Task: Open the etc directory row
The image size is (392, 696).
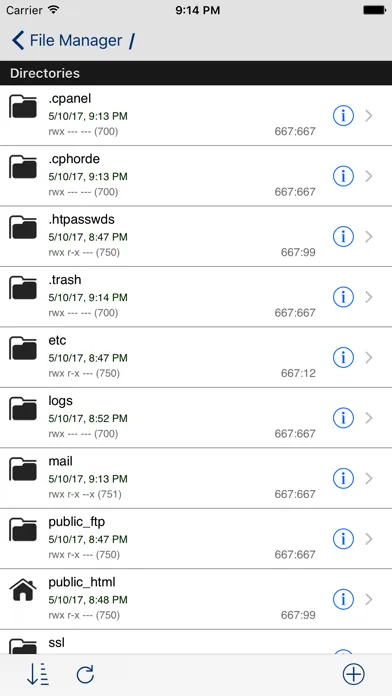Action: (196, 357)
